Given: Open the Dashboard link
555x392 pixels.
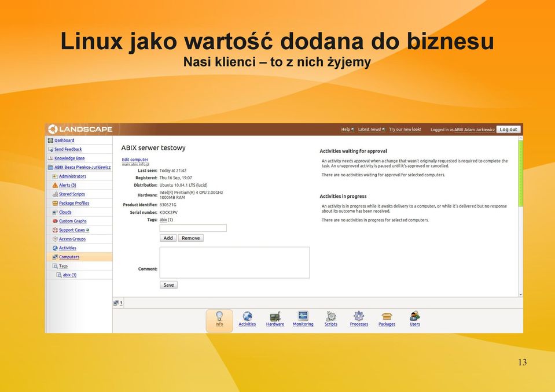Looking at the screenshot, I should click(x=64, y=140).
